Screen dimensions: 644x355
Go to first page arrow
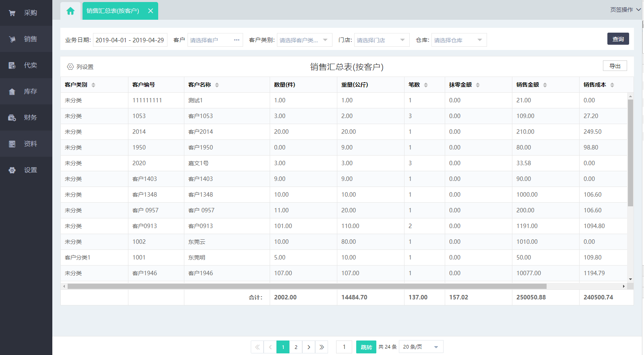257,347
